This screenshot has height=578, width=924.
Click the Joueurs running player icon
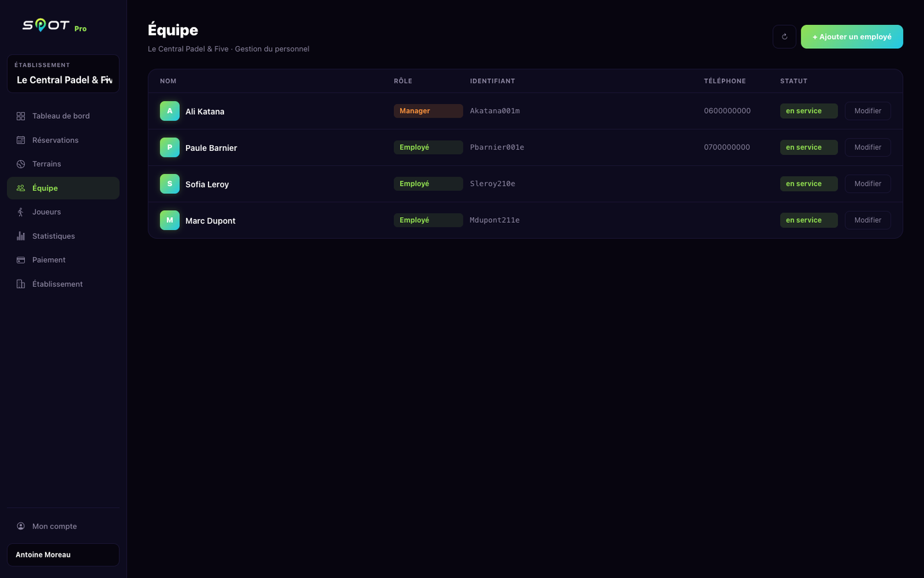(21, 212)
